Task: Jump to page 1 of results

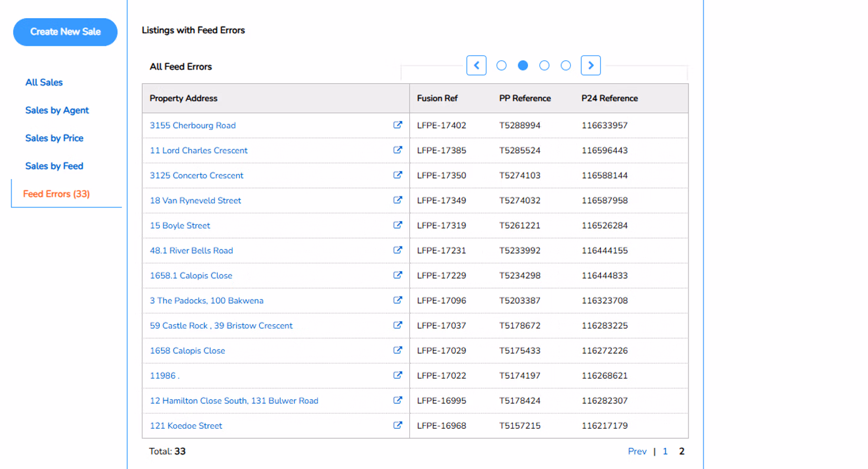Action: (x=665, y=452)
